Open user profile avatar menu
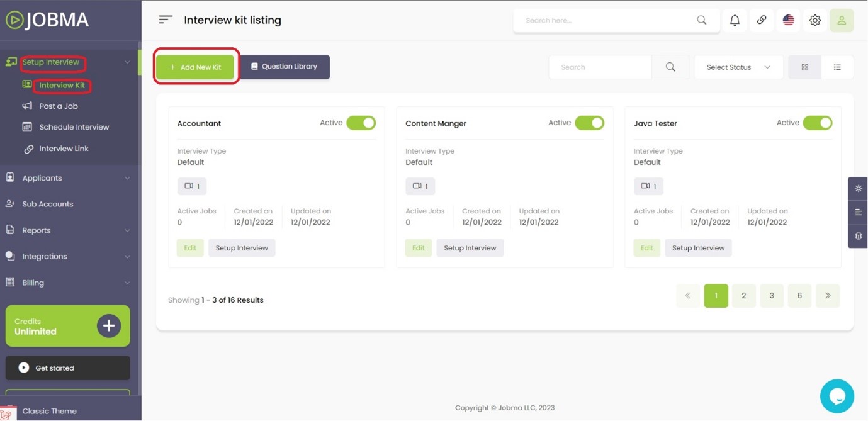This screenshot has height=421, width=868. tap(842, 20)
